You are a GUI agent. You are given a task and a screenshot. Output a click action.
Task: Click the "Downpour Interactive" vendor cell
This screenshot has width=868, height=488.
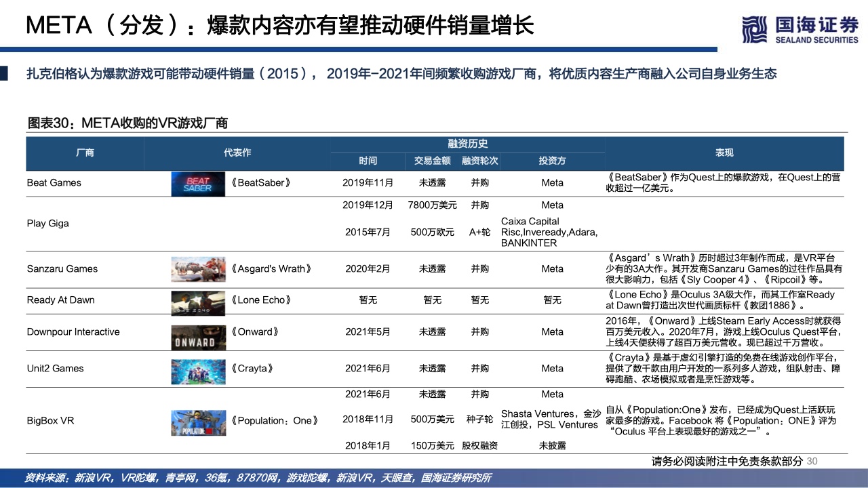[x=73, y=332]
